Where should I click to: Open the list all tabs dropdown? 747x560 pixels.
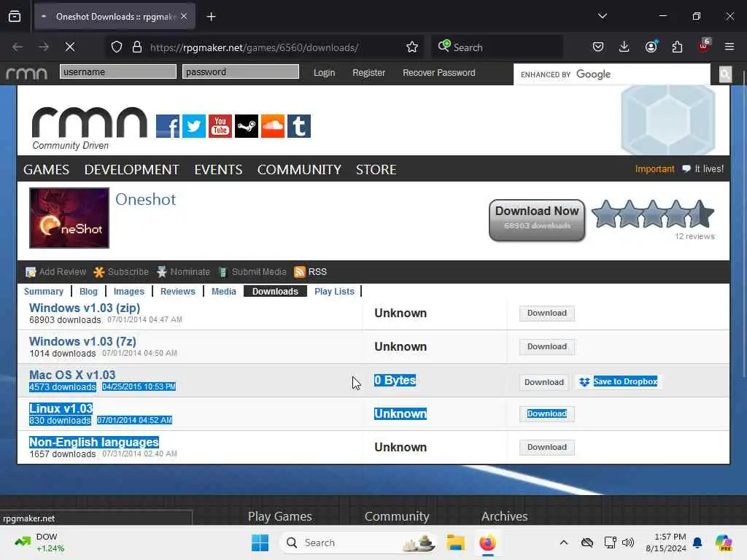pos(602,16)
